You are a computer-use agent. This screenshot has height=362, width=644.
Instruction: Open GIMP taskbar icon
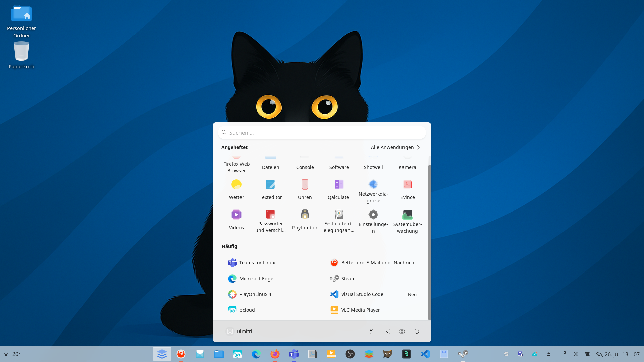(388, 354)
